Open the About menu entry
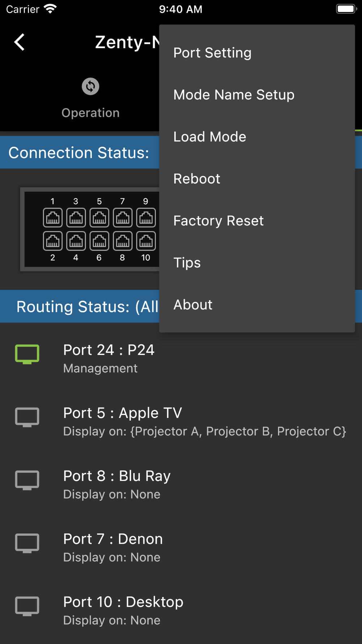Screen dimensions: 362x644 (193, 305)
